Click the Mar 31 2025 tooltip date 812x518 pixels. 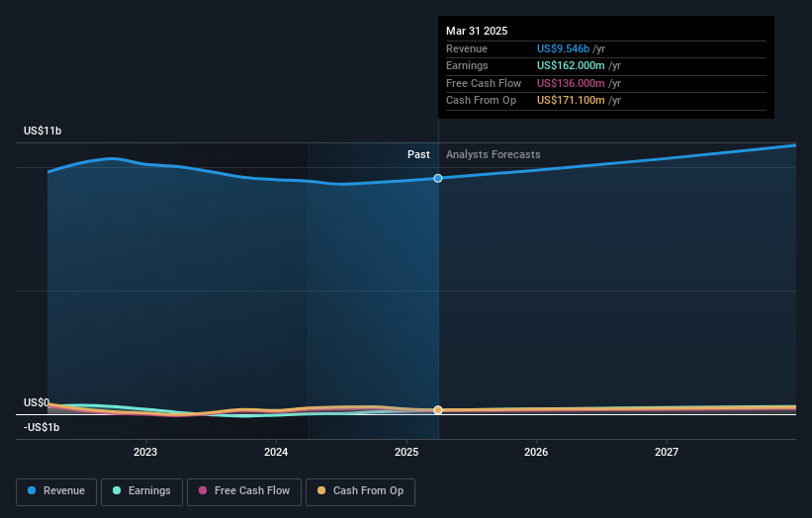pos(477,31)
